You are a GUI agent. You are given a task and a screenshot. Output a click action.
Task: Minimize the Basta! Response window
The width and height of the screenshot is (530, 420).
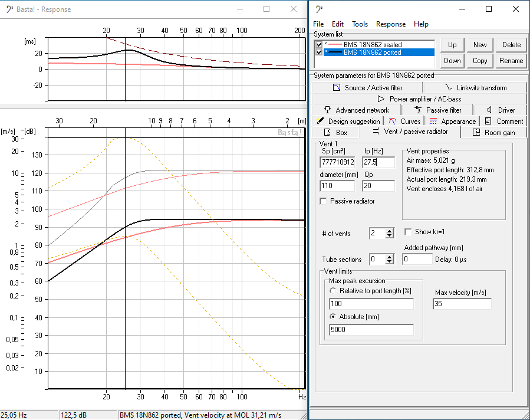(240, 9)
